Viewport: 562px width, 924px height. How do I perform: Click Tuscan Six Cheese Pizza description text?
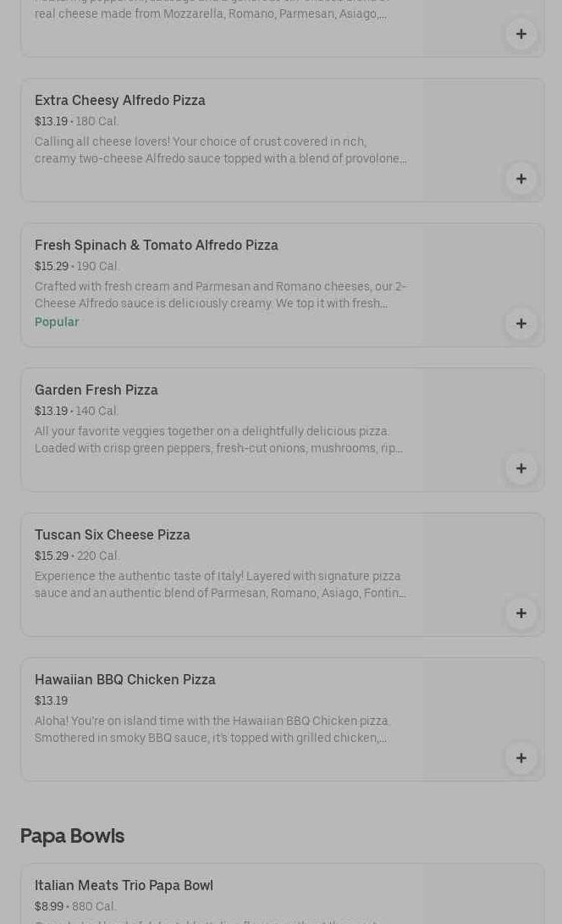click(x=220, y=584)
